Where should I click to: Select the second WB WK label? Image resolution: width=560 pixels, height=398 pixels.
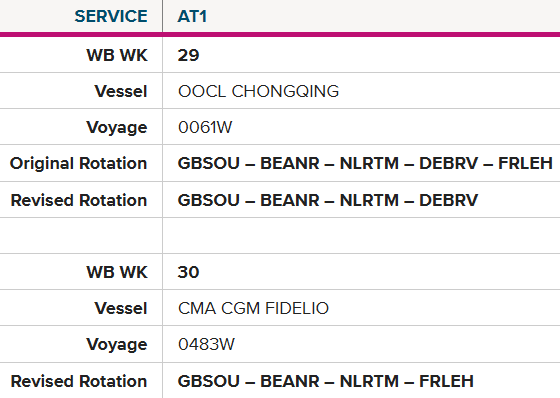[117, 272]
